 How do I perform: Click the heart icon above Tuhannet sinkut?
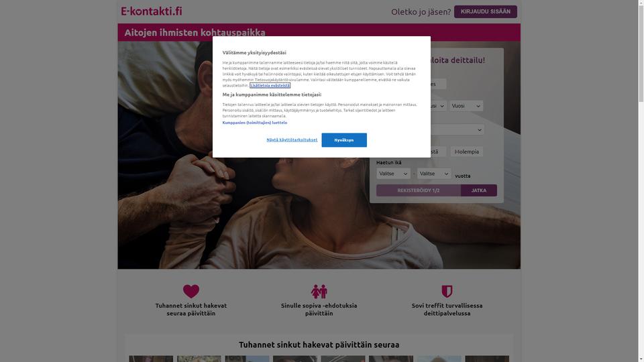click(x=191, y=291)
